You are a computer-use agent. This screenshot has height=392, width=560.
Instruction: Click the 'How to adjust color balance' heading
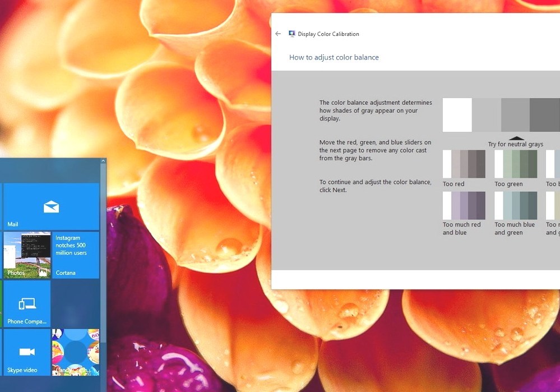pyautogui.click(x=334, y=57)
